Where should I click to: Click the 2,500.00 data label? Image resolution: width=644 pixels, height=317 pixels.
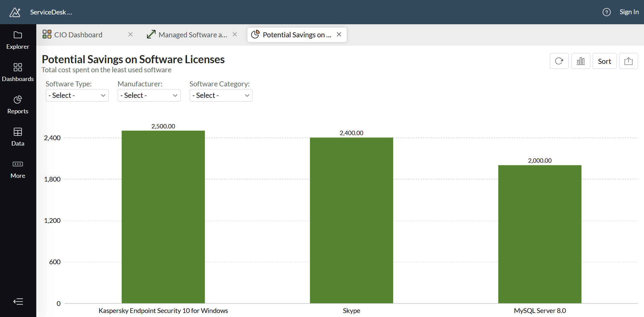pos(163,126)
